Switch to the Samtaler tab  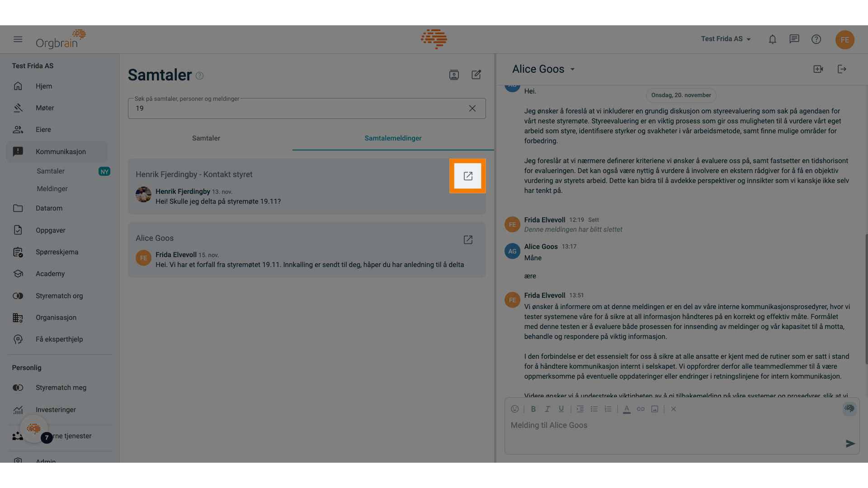click(206, 138)
